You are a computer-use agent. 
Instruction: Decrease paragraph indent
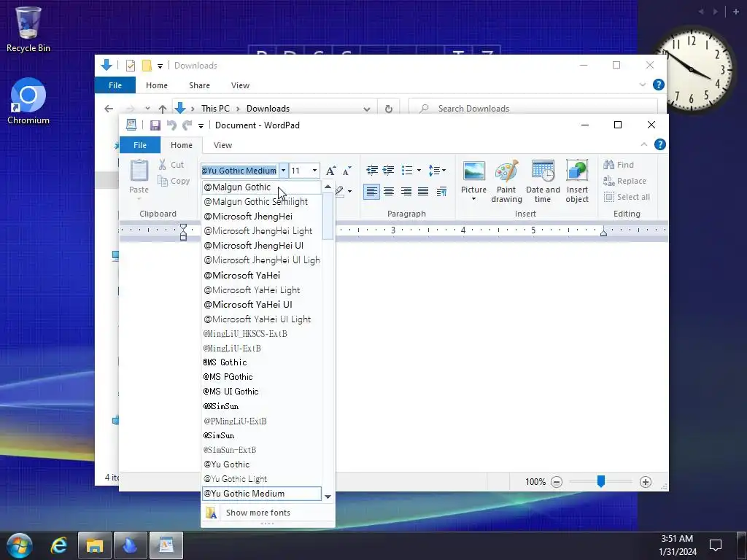coord(372,170)
